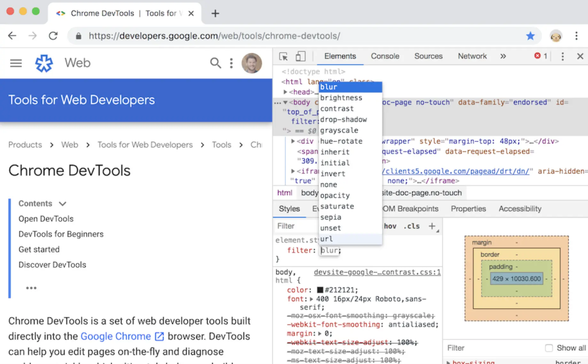This screenshot has width=588, height=364.
Task: Activate the inspect element picker tool
Action: (283, 56)
